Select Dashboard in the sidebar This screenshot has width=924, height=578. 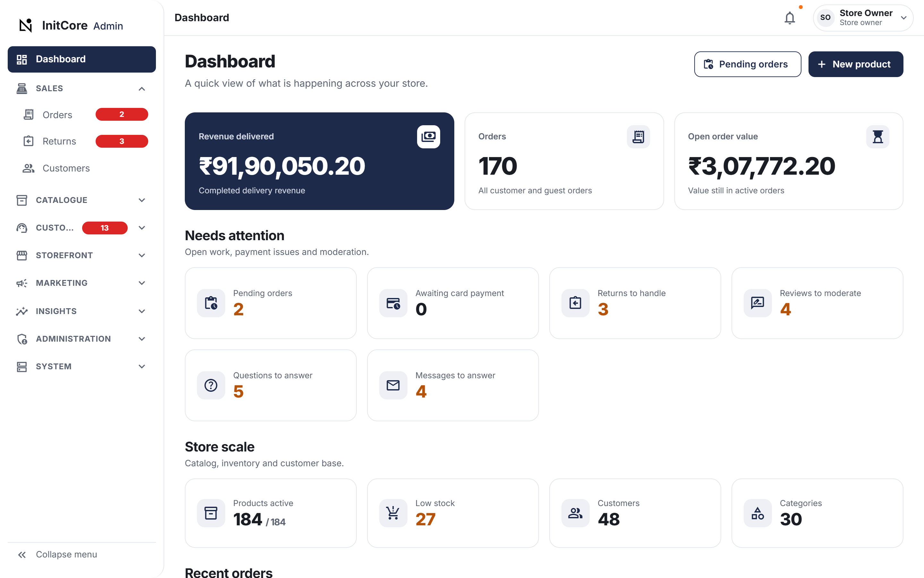82,59
